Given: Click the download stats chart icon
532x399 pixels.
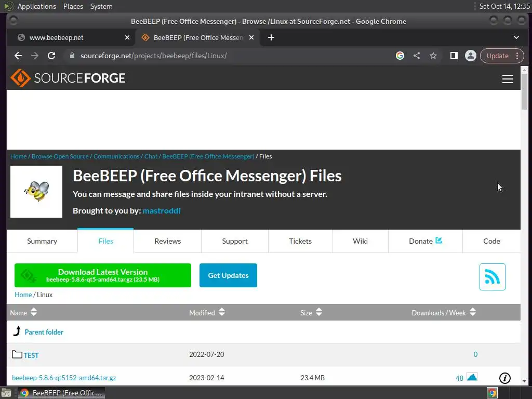Looking at the screenshot, I should 472,377.
